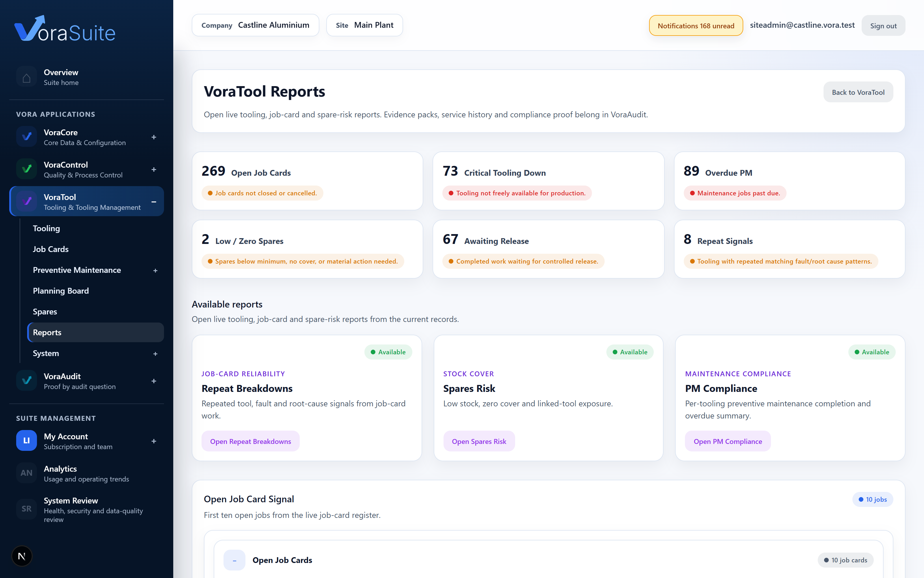Image resolution: width=924 pixels, height=578 pixels.
Task: Click 'Tooling not freely available for production' tag
Action: [517, 193]
